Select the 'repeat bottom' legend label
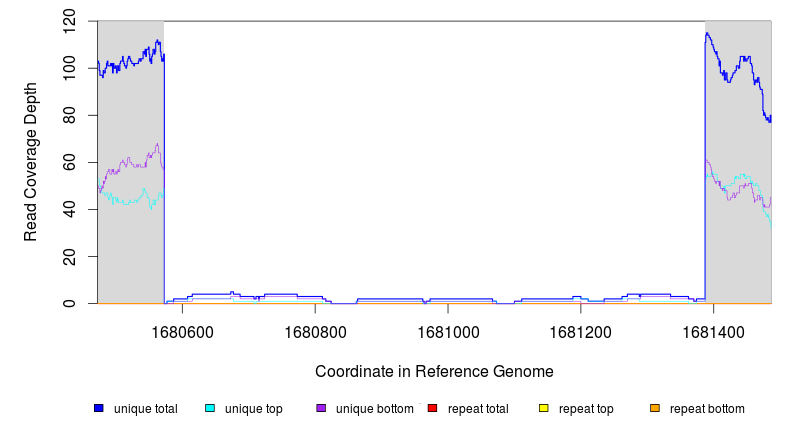This screenshot has width=792, height=432. [706, 409]
